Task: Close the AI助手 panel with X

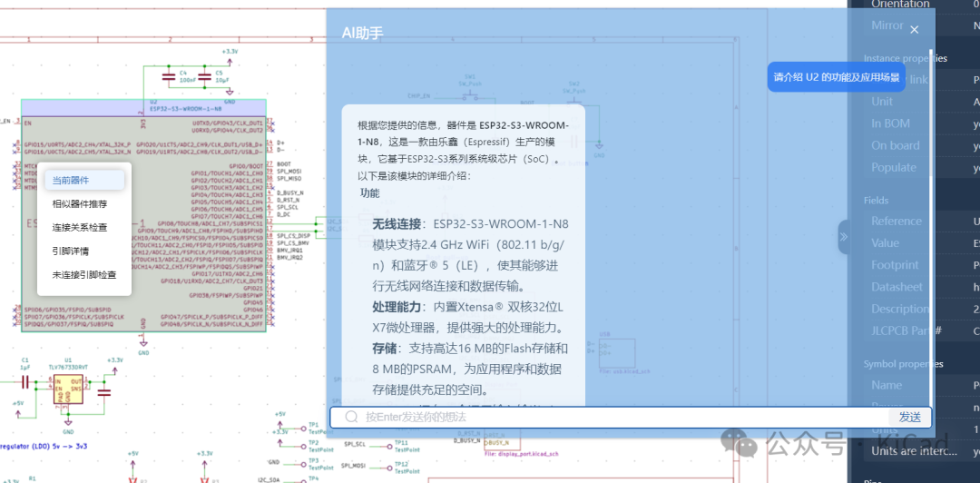Action: click(x=915, y=29)
